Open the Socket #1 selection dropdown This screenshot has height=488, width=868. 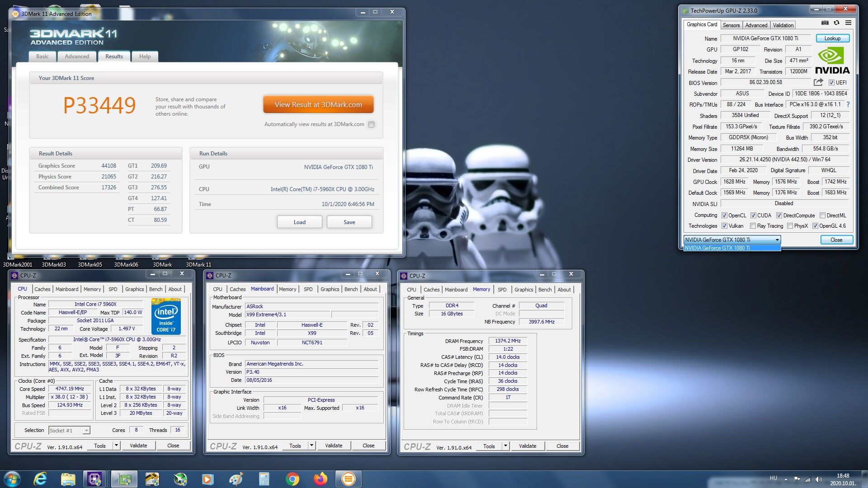coord(86,431)
